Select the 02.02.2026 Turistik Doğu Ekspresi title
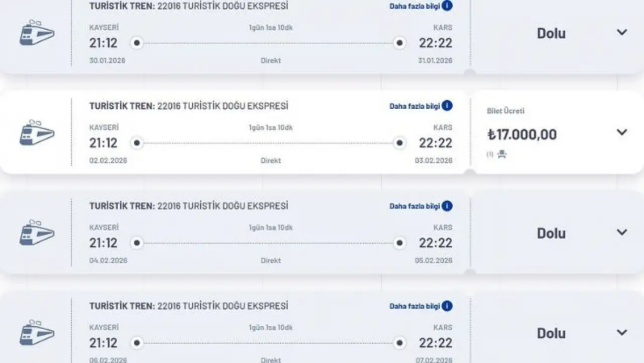 189,106
